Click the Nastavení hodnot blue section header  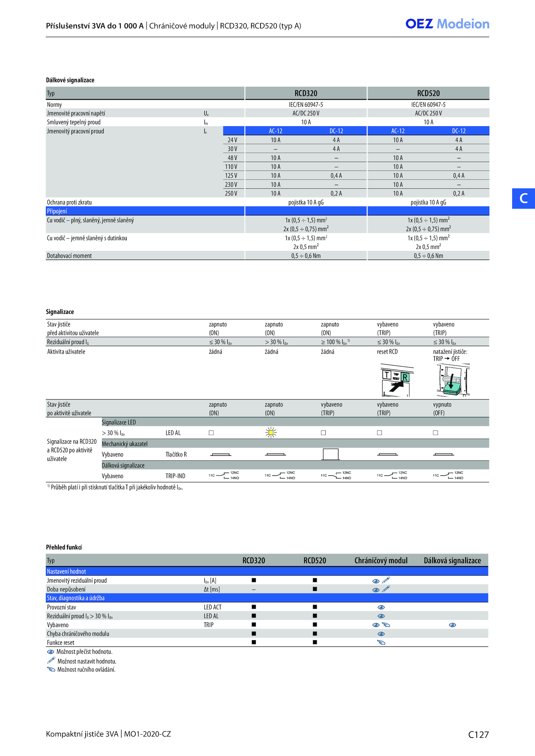tap(267, 571)
